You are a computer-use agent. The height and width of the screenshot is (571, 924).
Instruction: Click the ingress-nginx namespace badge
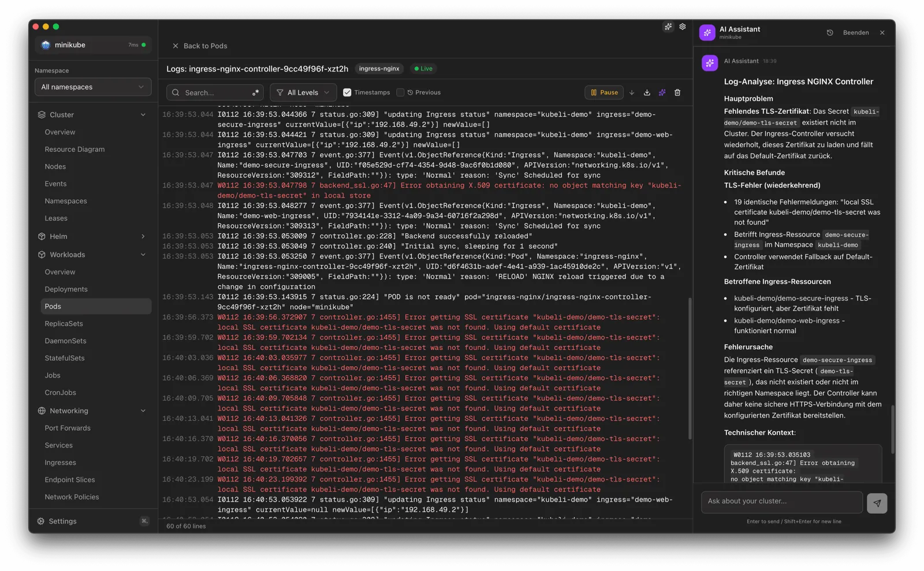(x=379, y=69)
